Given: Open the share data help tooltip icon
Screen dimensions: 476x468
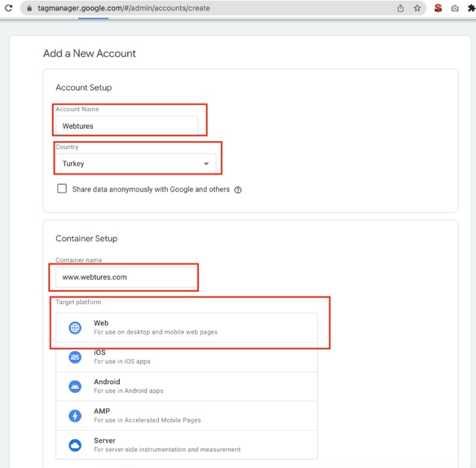Looking at the screenshot, I should 237,189.
